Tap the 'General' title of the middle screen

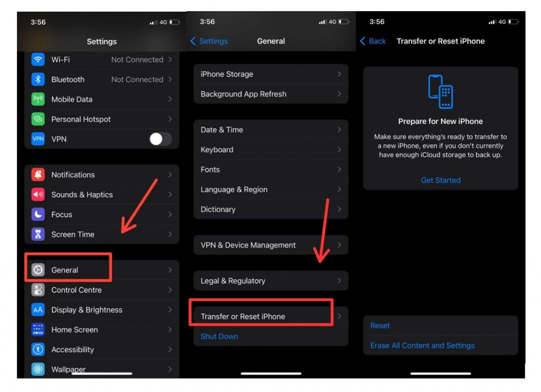click(x=271, y=41)
